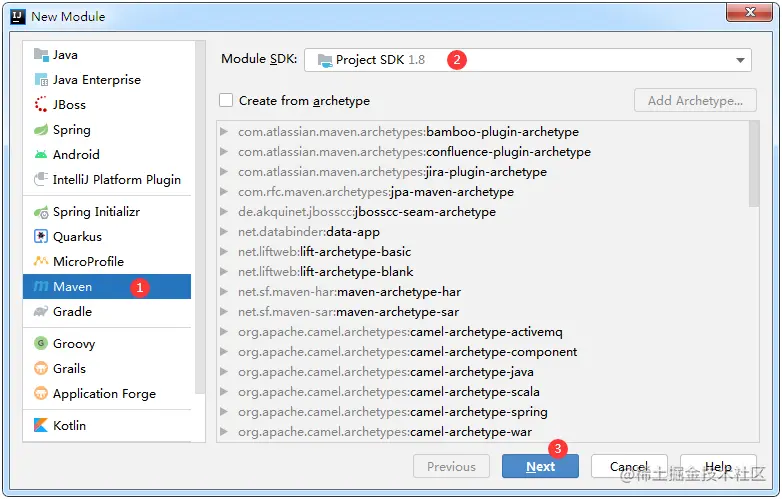Select Maven project type
This screenshot has height=499, width=782.
point(107,286)
